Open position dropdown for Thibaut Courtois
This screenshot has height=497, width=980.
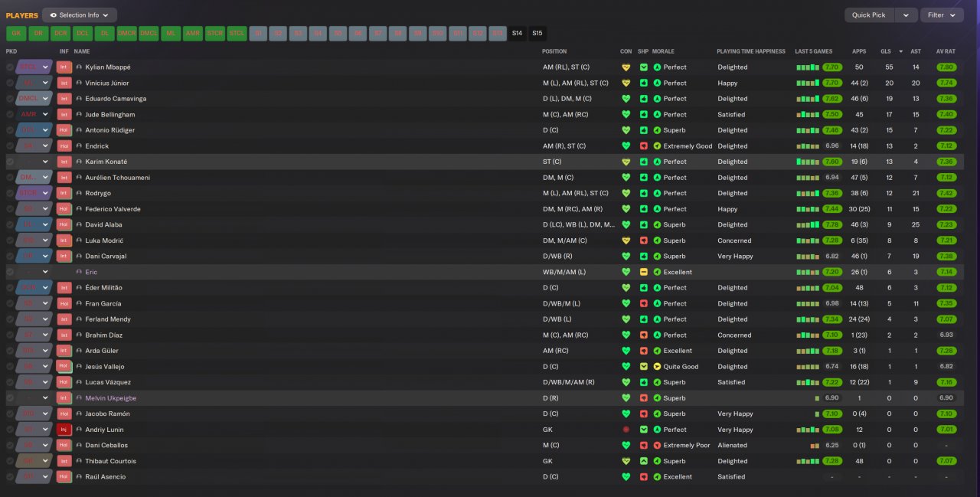[45, 461]
